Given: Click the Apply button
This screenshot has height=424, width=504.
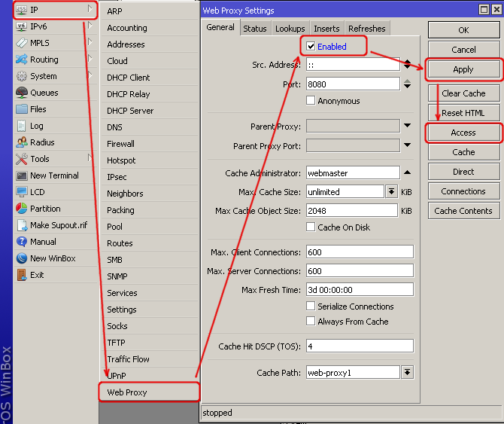Looking at the screenshot, I should click(463, 69).
